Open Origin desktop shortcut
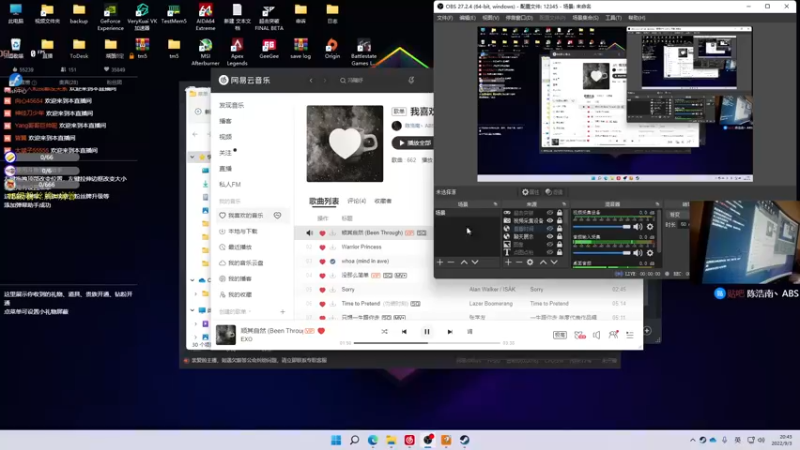The width and height of the screenshot is (800, 450). [332, 49]
